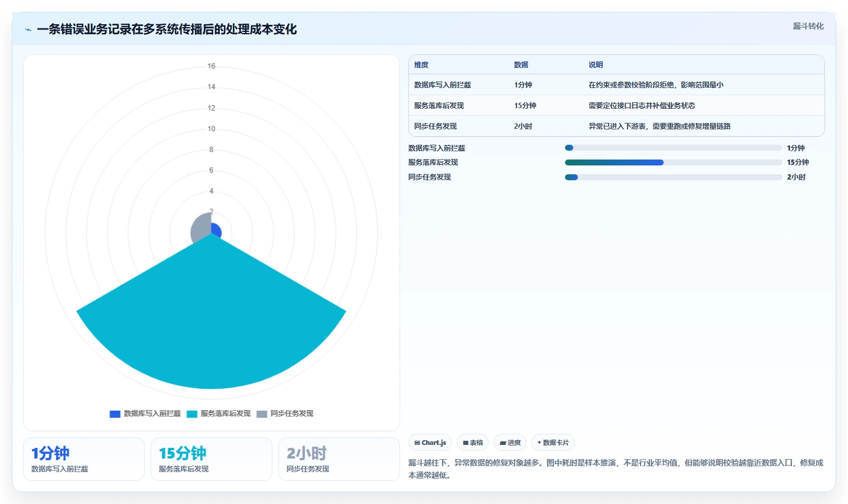848x504 pixels.
Task: Click progress label 服务落库后发现
Action: (433, 162)
